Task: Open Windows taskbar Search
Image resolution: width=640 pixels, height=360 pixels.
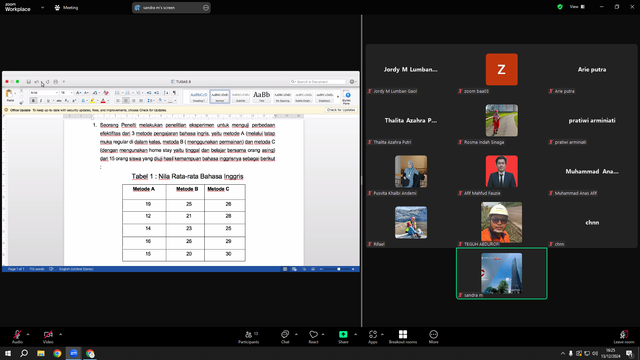Action: tap(24, 353)
